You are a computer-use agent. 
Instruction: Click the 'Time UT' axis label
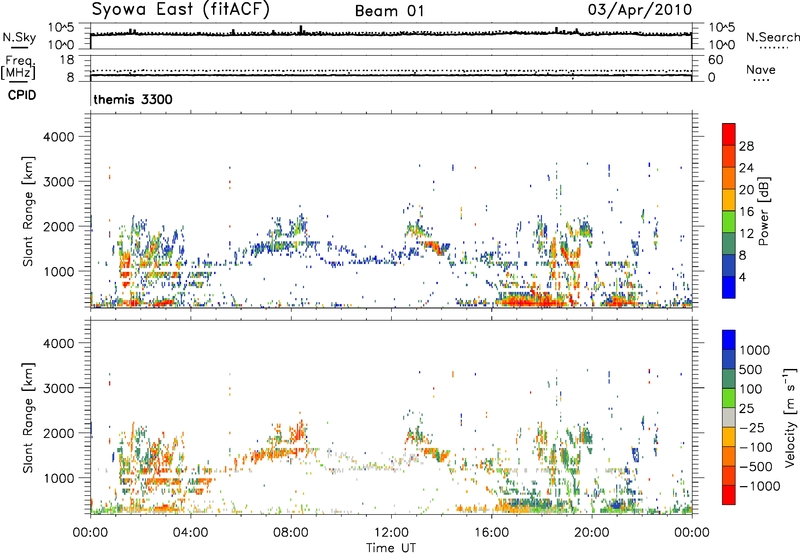coord(391,548)
